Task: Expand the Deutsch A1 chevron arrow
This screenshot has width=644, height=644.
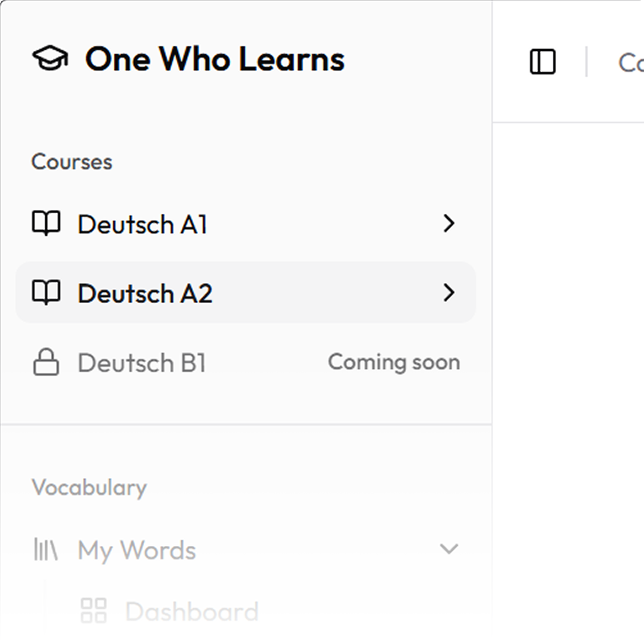Action: coord(448,224)
